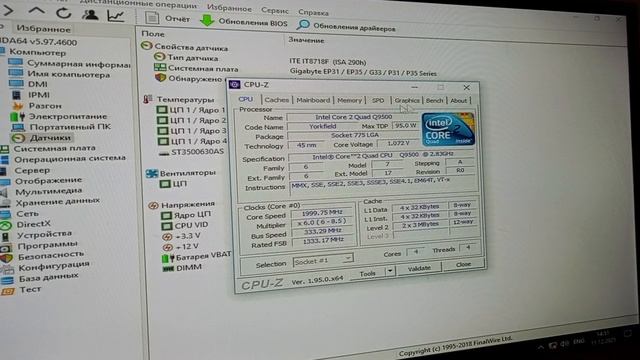Select the Батарея VBAT row

point(197,257)
